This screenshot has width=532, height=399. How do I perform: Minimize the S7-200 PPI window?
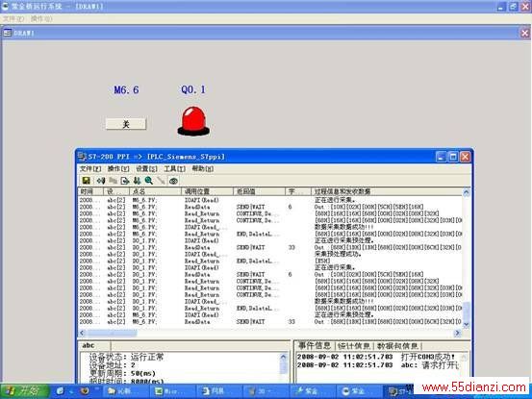click(441, 157)
